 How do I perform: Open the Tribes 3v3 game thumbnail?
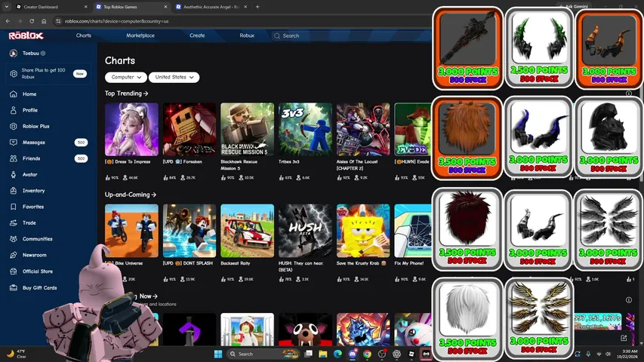[305, 129]
